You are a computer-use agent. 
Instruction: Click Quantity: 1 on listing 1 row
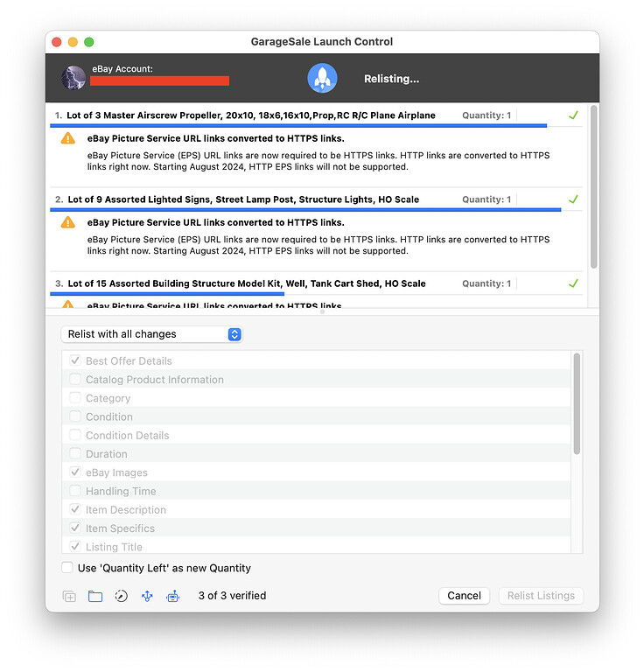click(x=486, y=115)
